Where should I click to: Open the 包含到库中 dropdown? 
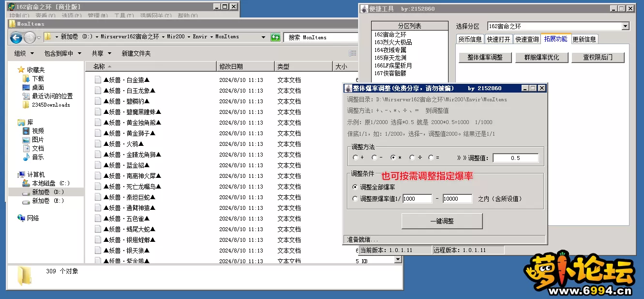coord(62,53)
